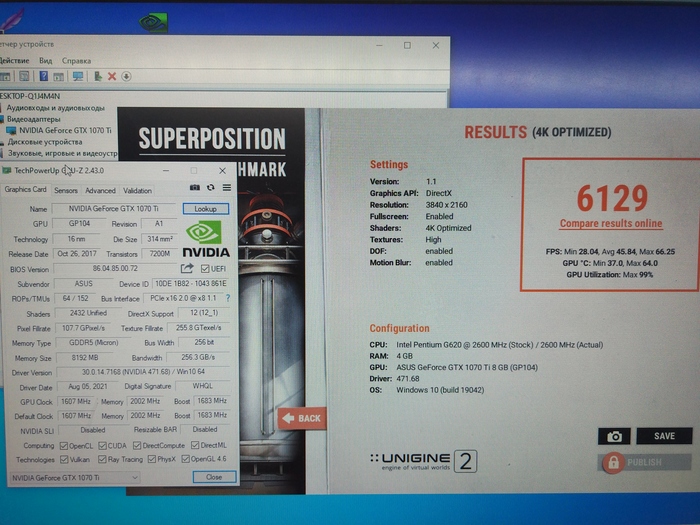Click the UNIGINE 2 logo
This screenshot has width=700, height=525.
pyautogui.click(x=423, y=461)
